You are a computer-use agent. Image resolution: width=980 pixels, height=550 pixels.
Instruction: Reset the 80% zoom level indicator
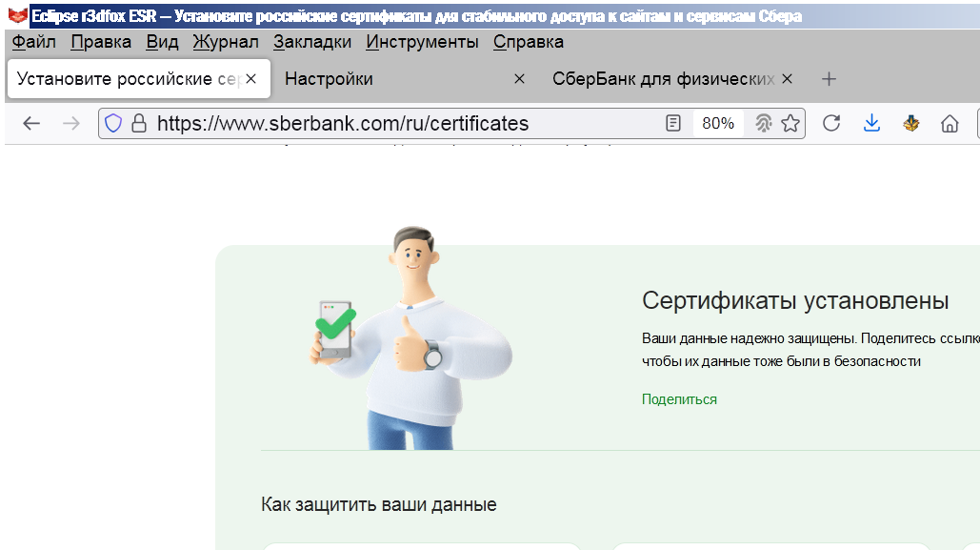click(718, 123)
